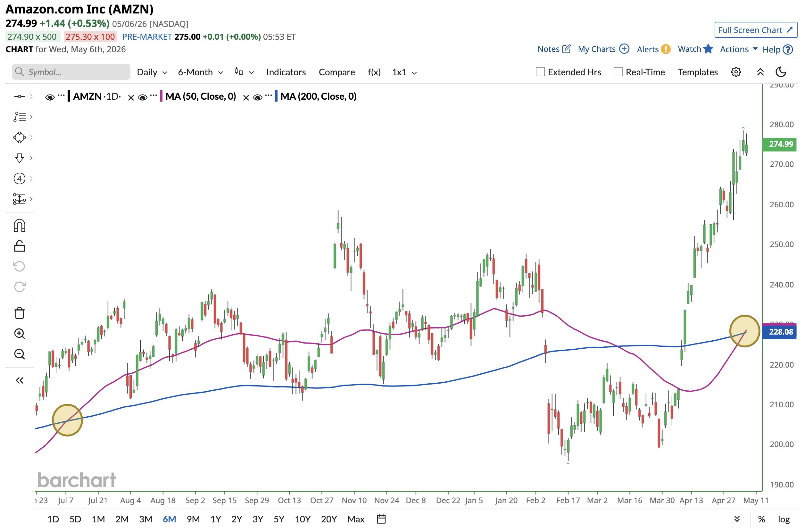This screenshot has height=532, width=805.
Task: Zoom in using the magnifier plus icon
Action: (19, 334)
